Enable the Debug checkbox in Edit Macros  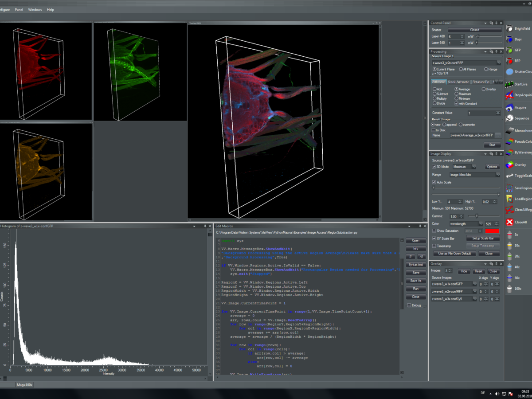[409, 305]
